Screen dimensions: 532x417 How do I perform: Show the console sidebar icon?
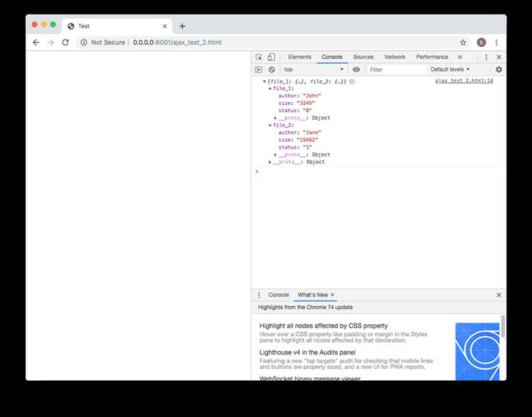(258, 69)
